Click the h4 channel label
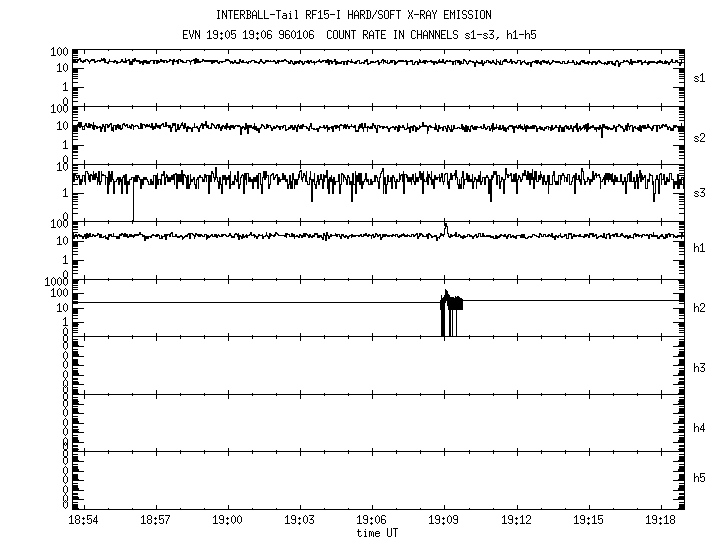 pyautogui.click(x=700, y=428)
